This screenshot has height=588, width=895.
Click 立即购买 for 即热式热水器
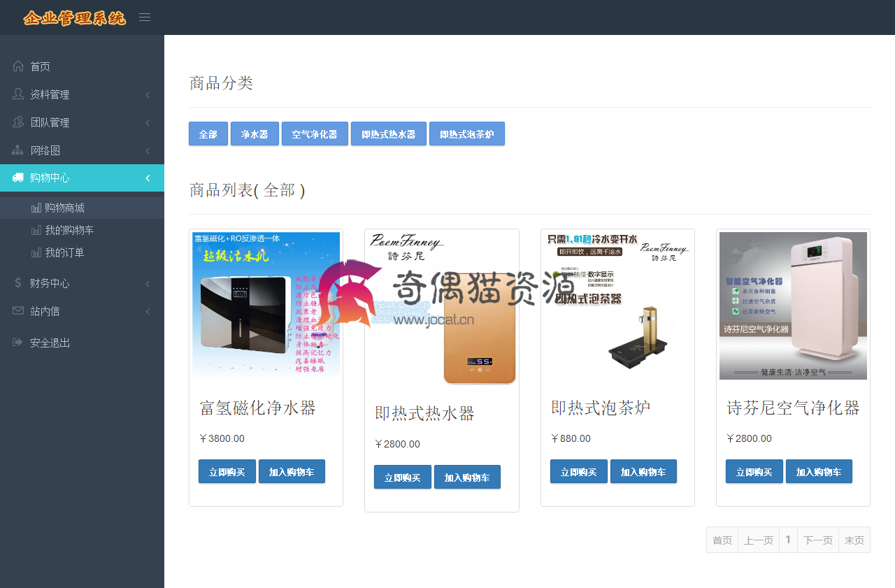403,477
